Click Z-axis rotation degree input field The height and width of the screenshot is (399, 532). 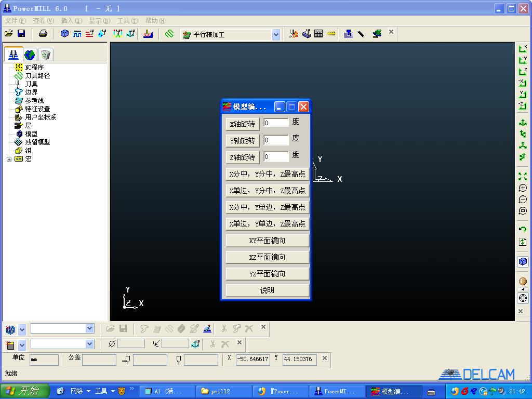click(276, 156)
